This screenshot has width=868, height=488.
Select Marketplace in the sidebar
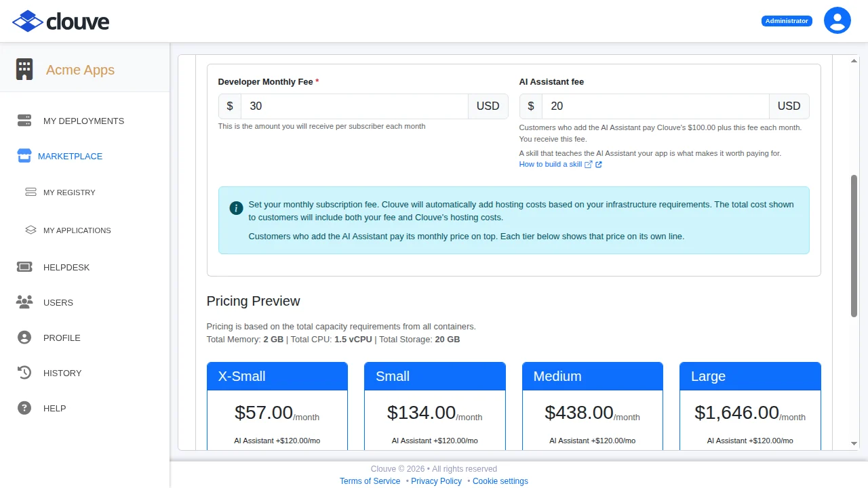pyautogui.click(x=70, y=156)
